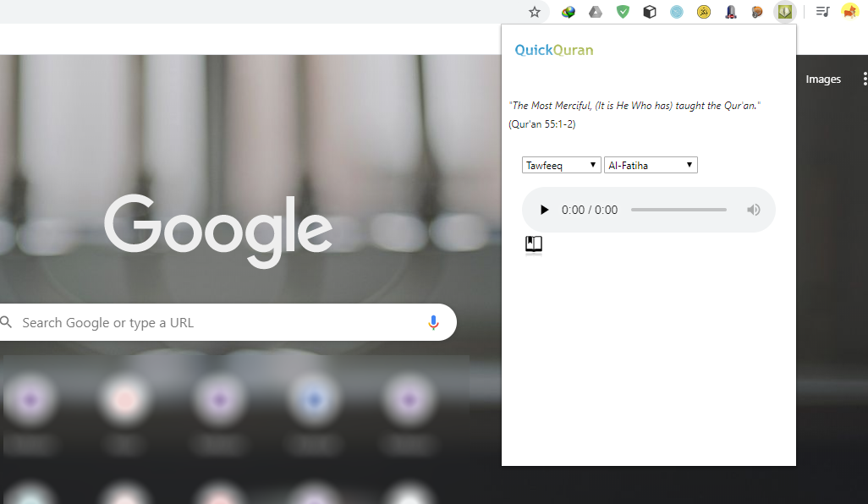868x504 pixels.
Task: Toggle the QuickQuran extension icon
Action: click(784, 12)
